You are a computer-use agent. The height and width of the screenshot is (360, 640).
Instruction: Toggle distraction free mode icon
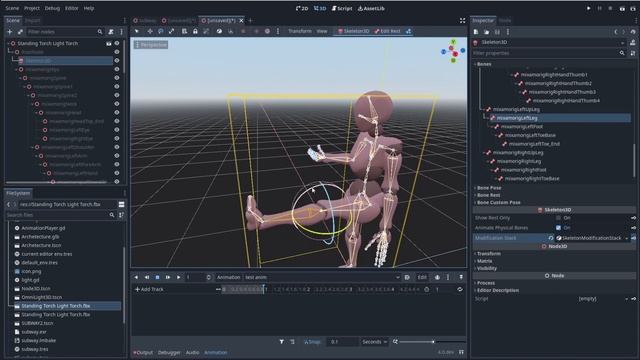click(462, 20)
